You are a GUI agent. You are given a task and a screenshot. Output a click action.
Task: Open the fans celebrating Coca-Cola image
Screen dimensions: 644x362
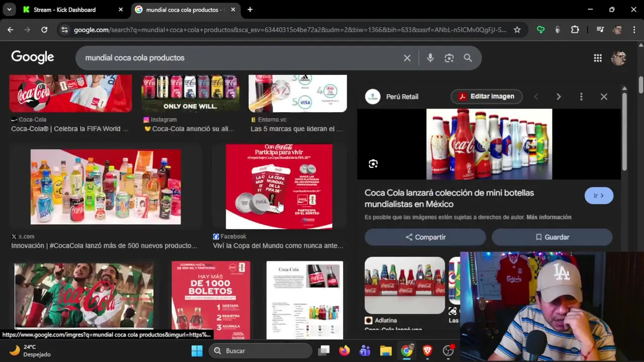tap(84, 296)
